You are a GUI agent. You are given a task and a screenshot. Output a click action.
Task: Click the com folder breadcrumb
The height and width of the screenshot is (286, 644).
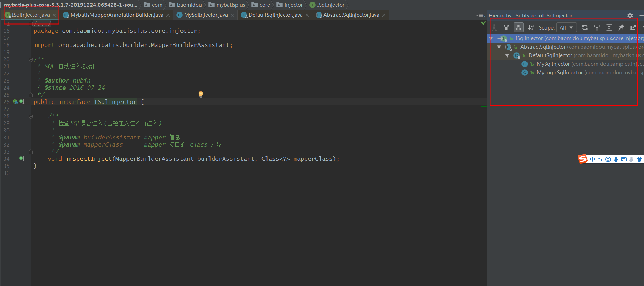click(x=154, y=5)
